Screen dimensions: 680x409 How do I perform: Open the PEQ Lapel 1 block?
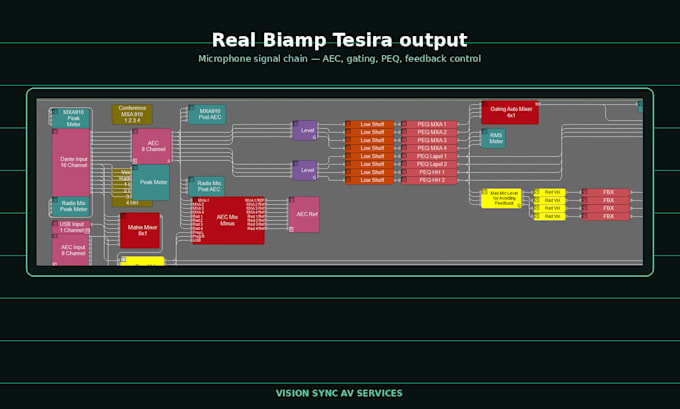click(429, 157)
